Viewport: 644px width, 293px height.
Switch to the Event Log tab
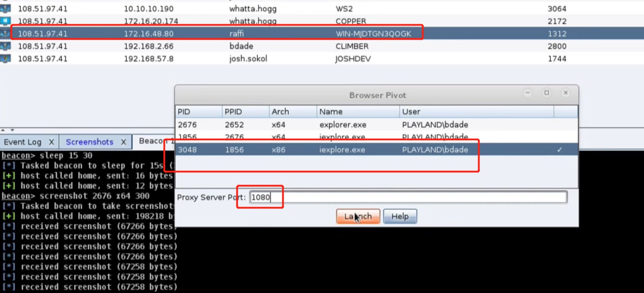click(22, 142)
